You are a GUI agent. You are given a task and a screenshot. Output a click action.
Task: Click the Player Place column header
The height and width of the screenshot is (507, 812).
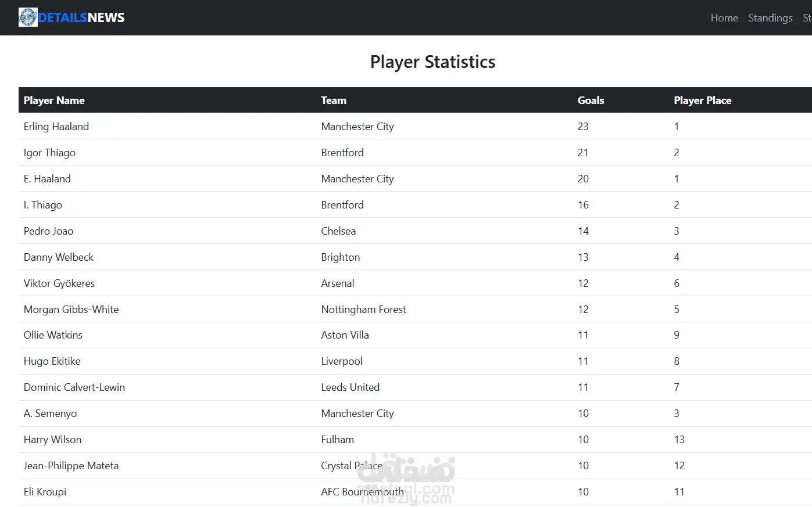point(702,100)
